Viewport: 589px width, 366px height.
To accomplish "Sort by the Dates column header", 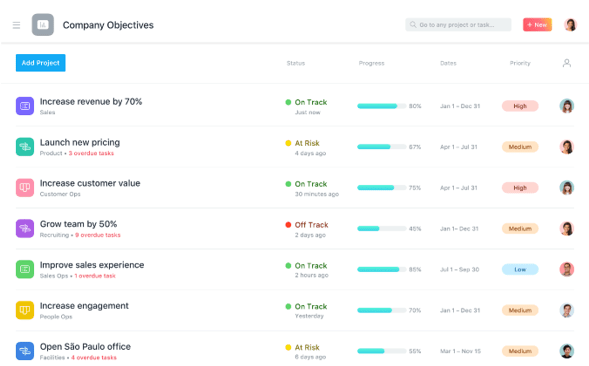I will tap(448, 63).
